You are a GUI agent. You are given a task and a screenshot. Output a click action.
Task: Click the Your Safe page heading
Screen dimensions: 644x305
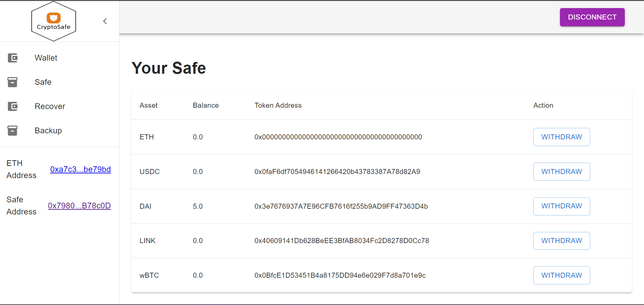[168, 68]
